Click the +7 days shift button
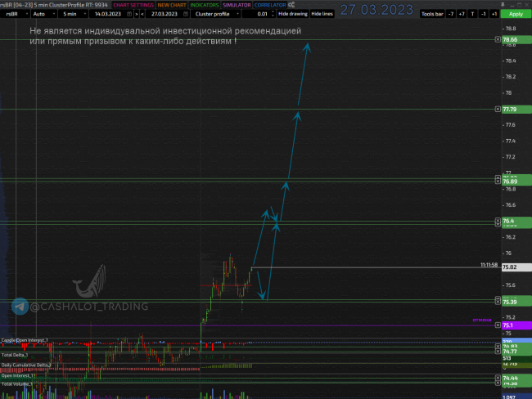 click(x=462, y=14)
